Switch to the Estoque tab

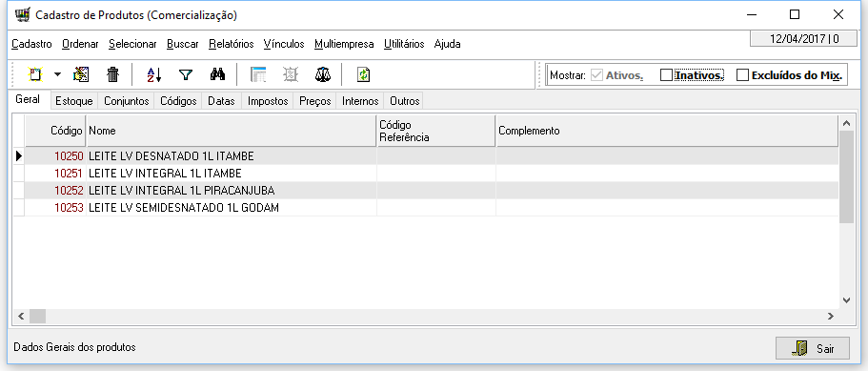(74, 101)
